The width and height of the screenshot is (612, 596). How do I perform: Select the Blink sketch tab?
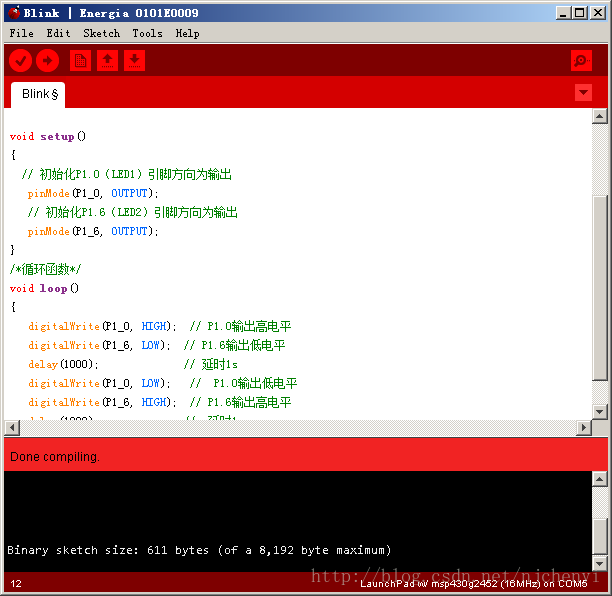coord(39,94)
